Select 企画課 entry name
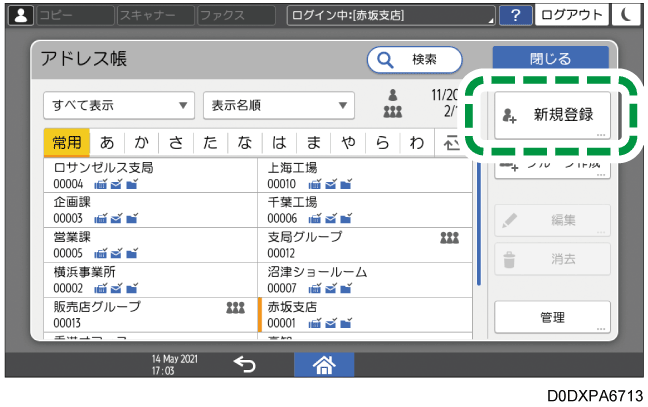This screenshot has height=407, width=648. tap(72, 202)
